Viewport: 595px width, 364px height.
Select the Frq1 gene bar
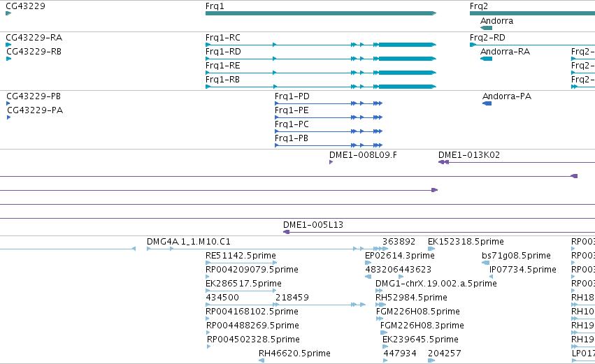pos(321,13)
